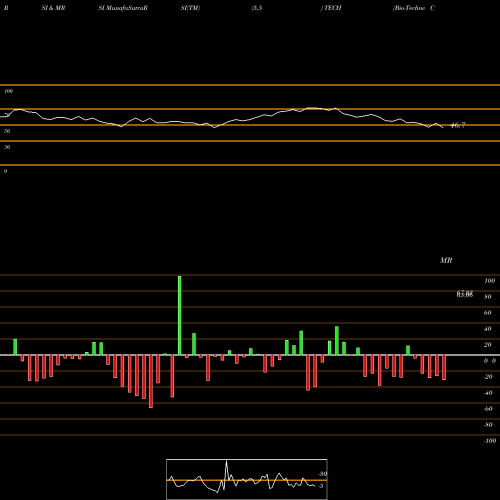Click the 'SI MunafaSutraR' header text
Screen dimensions: 500x500
pyautogui.click(x=123, y=8)
